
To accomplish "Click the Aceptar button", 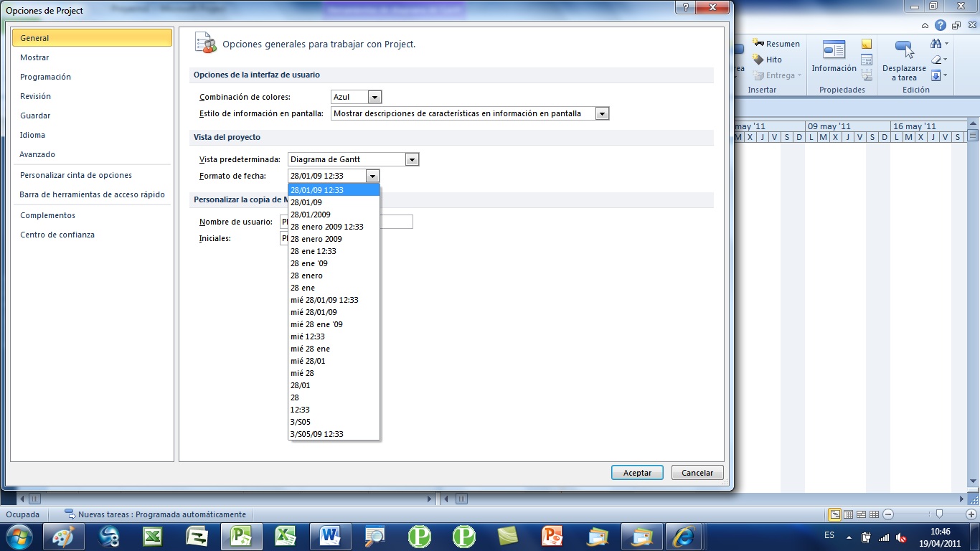I will click(637, 473).
